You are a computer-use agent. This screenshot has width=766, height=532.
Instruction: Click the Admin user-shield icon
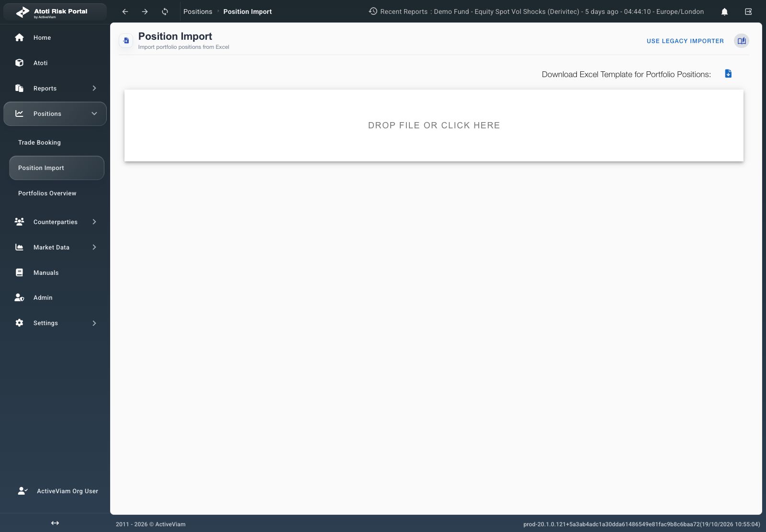pos(19,297)
